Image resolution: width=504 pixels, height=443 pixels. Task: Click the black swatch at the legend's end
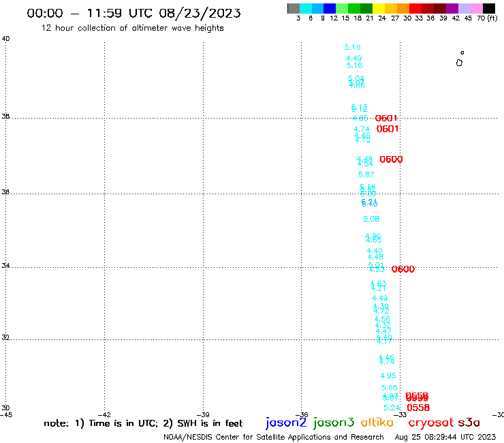(x=489, y=8)
